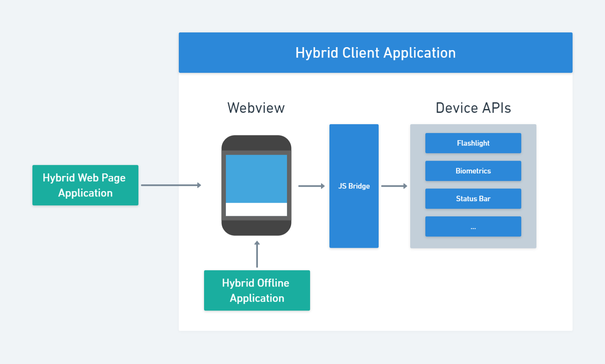Select the Hybrid Web Page Application box
The width and height of the screenshot is (605, 364).
coord(85,185)
